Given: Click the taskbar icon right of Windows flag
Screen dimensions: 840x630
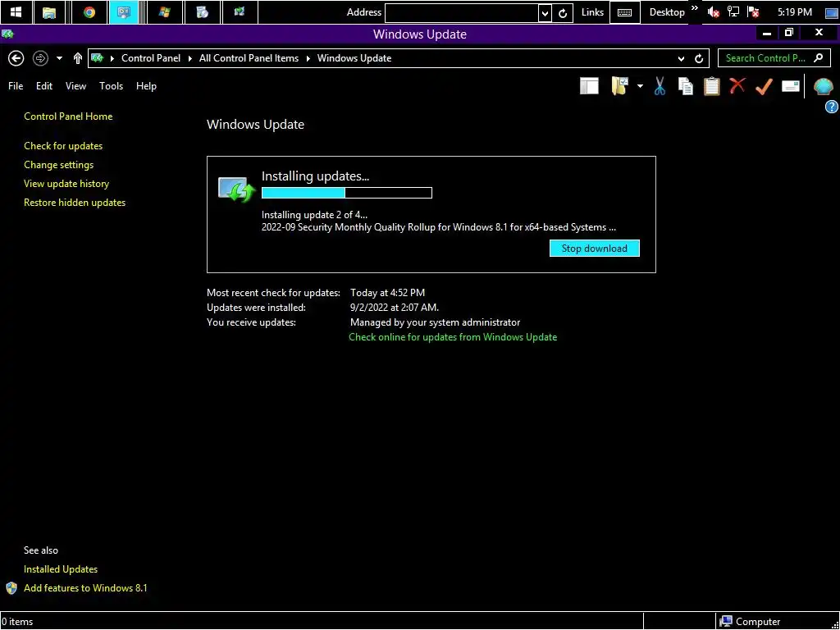Looking at the screenshot, I should [x=202, y=11].
